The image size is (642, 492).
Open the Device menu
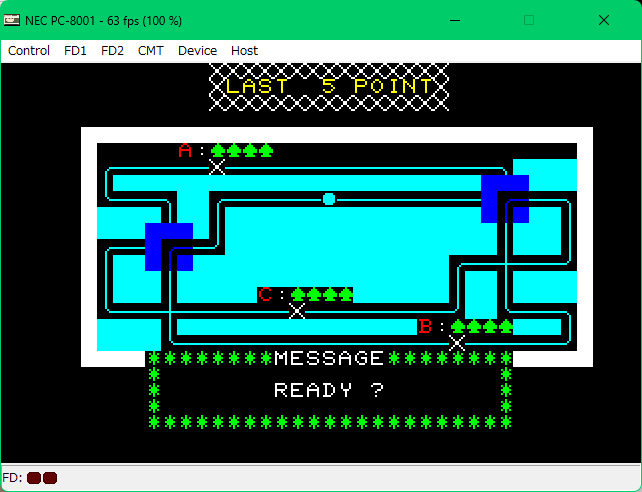click(x=197, y=50)
